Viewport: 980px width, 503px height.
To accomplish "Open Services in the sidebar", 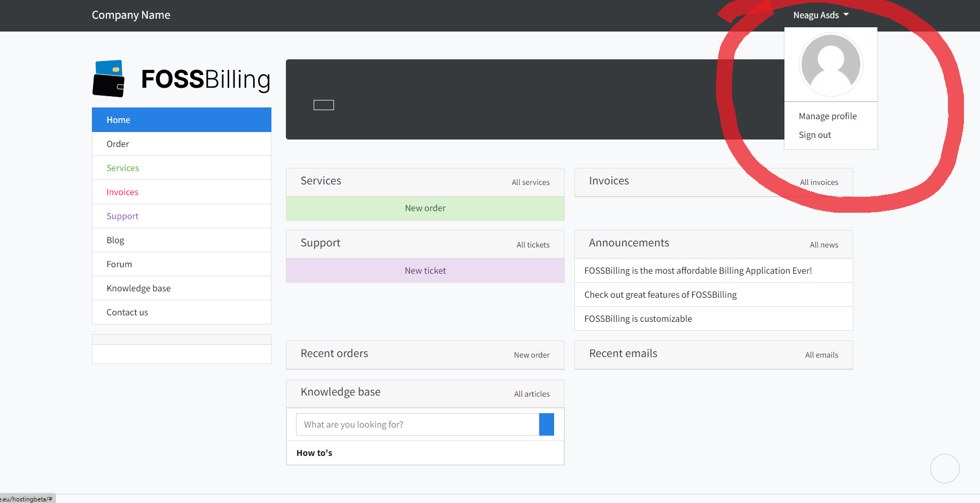I will (182, 168).
